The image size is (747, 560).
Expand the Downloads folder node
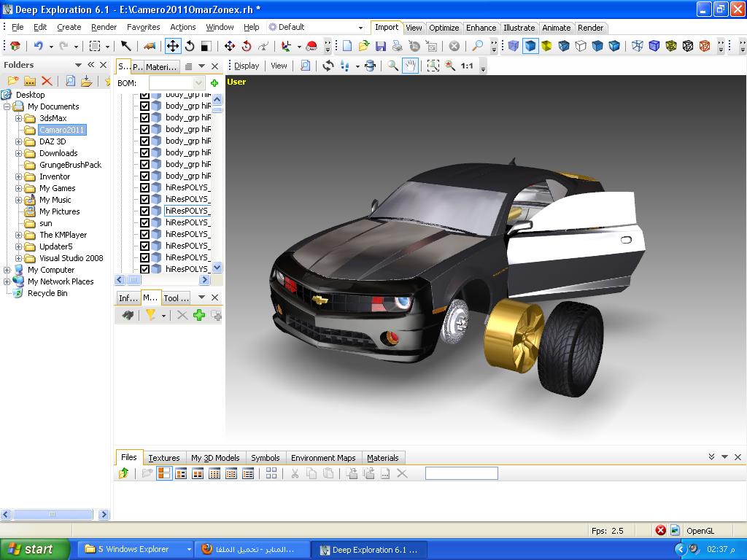[18, 153]
